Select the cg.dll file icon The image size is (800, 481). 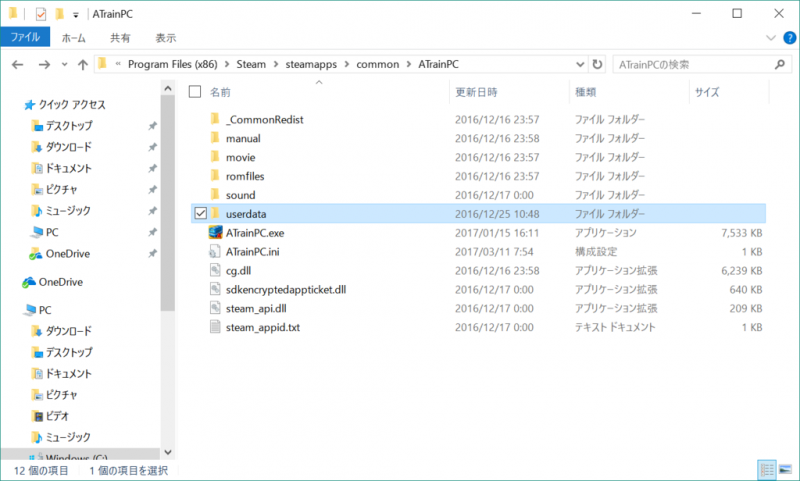pos(215,270)
